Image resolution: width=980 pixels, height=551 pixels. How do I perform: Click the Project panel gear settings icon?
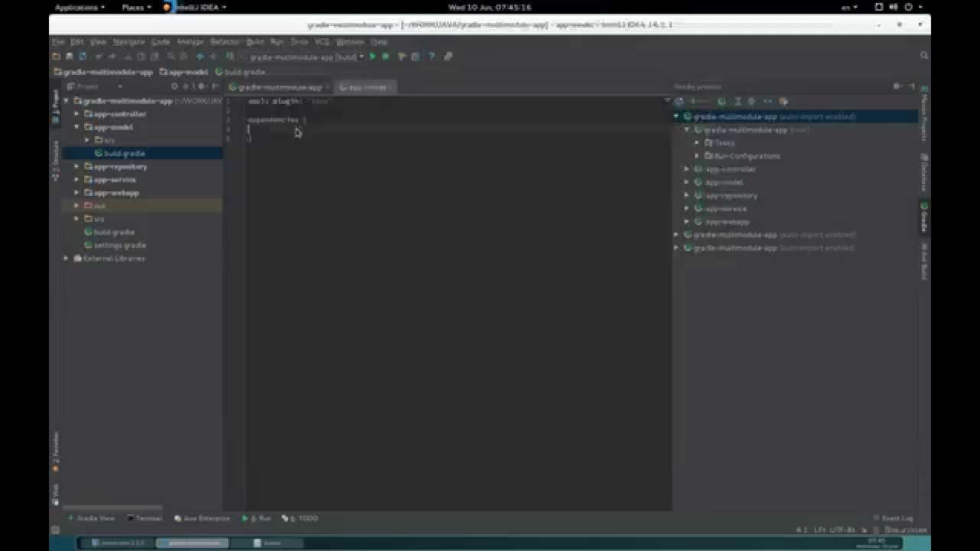(x=202, y=86)
